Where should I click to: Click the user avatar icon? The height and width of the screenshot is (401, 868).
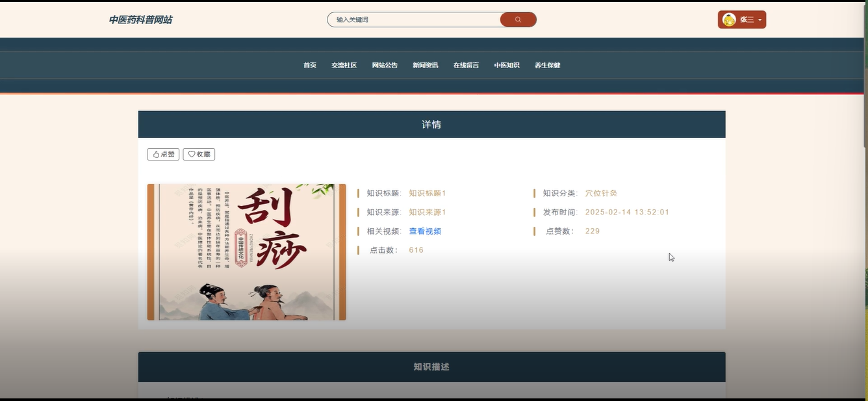click(x=729, y=19)
